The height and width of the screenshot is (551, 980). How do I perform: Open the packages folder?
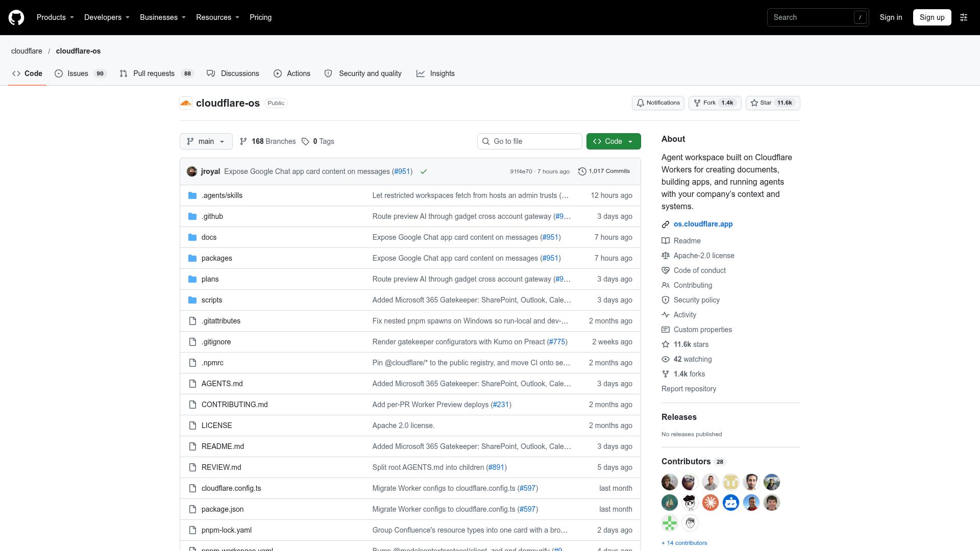pyautogui.click(x=217, y=258)
